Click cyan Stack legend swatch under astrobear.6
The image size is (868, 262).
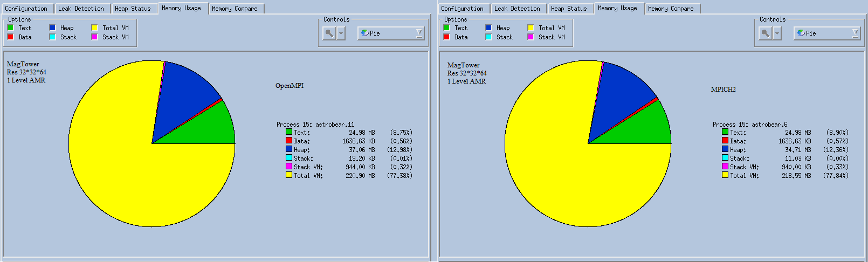click(x=725, y=157)
